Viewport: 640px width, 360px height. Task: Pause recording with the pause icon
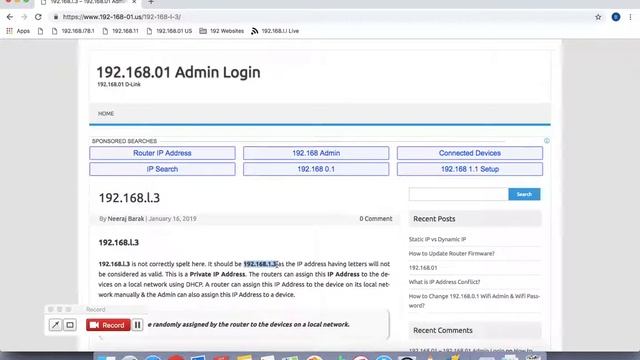pyautogui.click(x=138, y=325)
